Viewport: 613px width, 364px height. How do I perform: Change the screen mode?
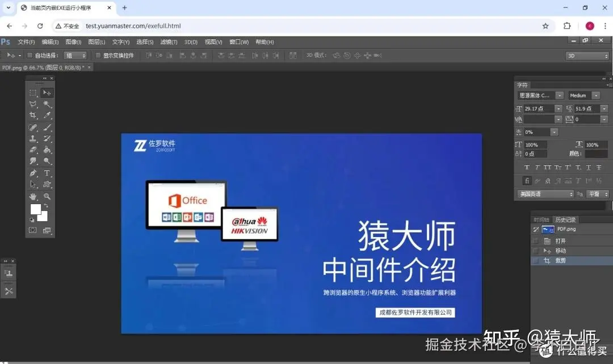tap(47, 230)
